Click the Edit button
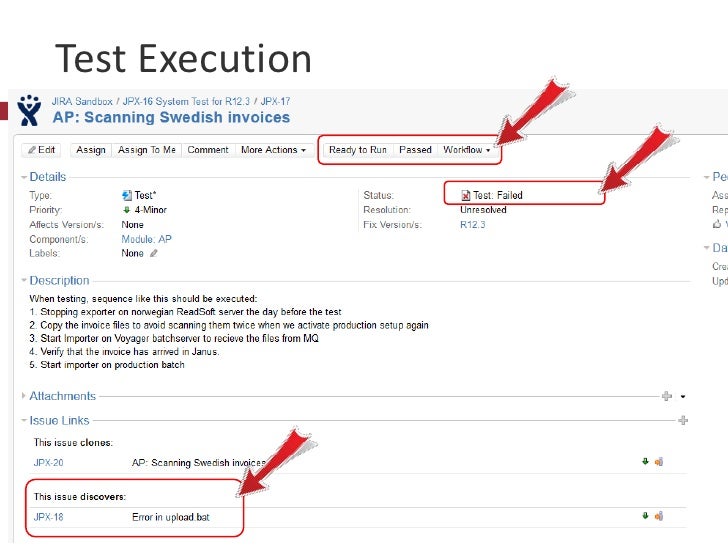The height and width of the screenshot is (546, 728). [41, 150]
